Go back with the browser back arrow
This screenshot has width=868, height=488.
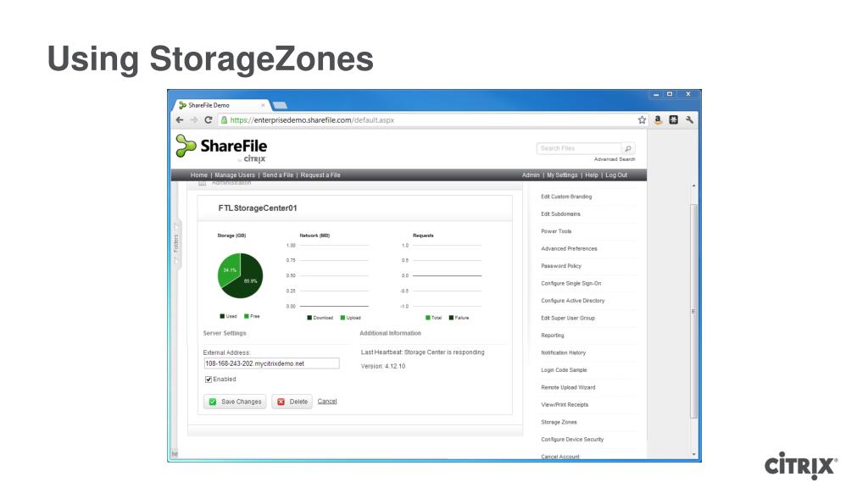(x=180, y=120)
